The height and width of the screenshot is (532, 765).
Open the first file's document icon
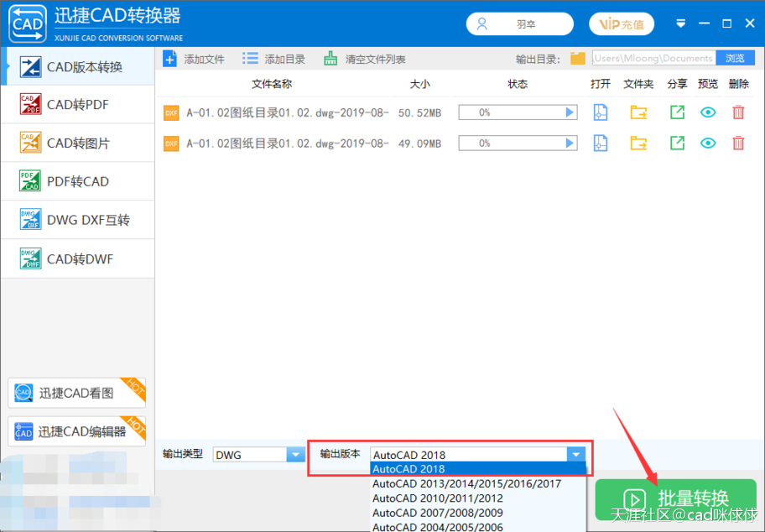click(600, 112)
